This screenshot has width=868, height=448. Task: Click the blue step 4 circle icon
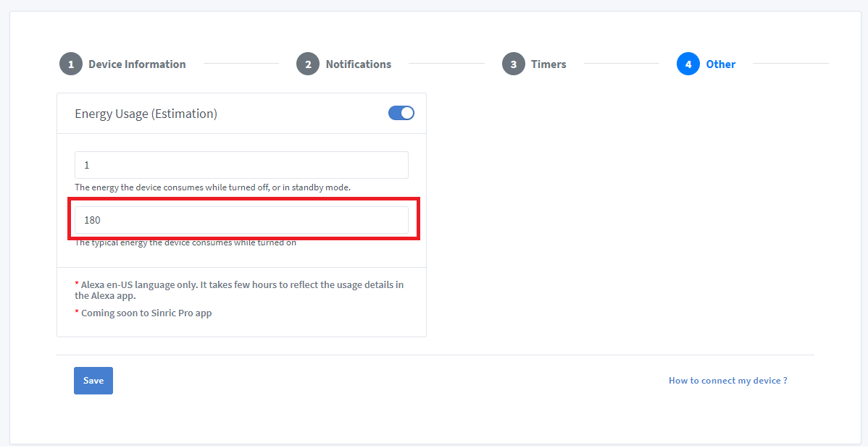tap(688, 64)
